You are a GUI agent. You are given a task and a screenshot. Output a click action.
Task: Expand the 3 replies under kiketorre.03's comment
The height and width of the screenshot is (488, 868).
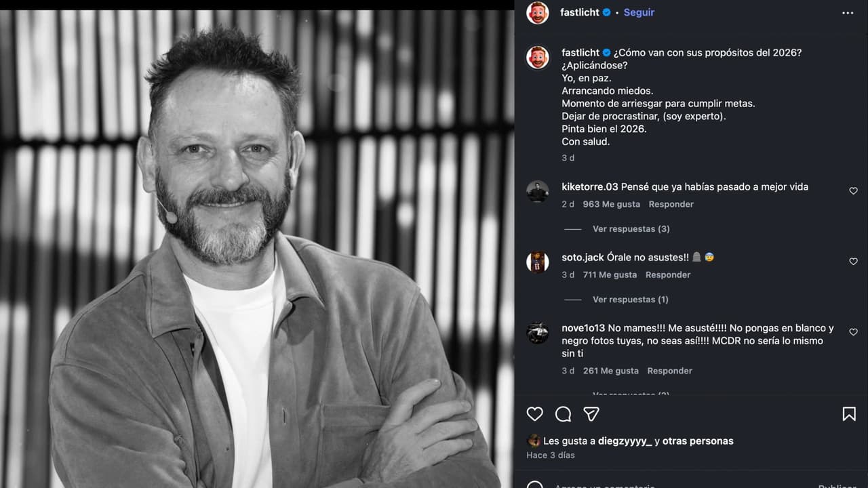pos(631,229)
